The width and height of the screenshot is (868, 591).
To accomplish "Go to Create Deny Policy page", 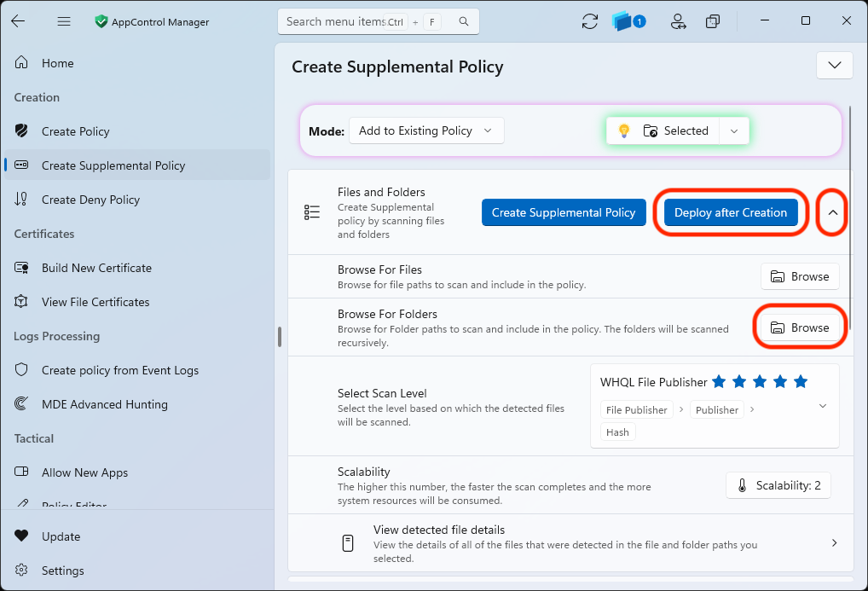I will (90, 200).
